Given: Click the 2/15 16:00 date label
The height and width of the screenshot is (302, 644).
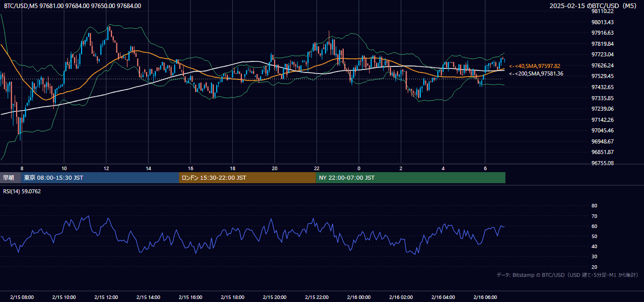Looking at the screenshot, I should click(190, 297).
